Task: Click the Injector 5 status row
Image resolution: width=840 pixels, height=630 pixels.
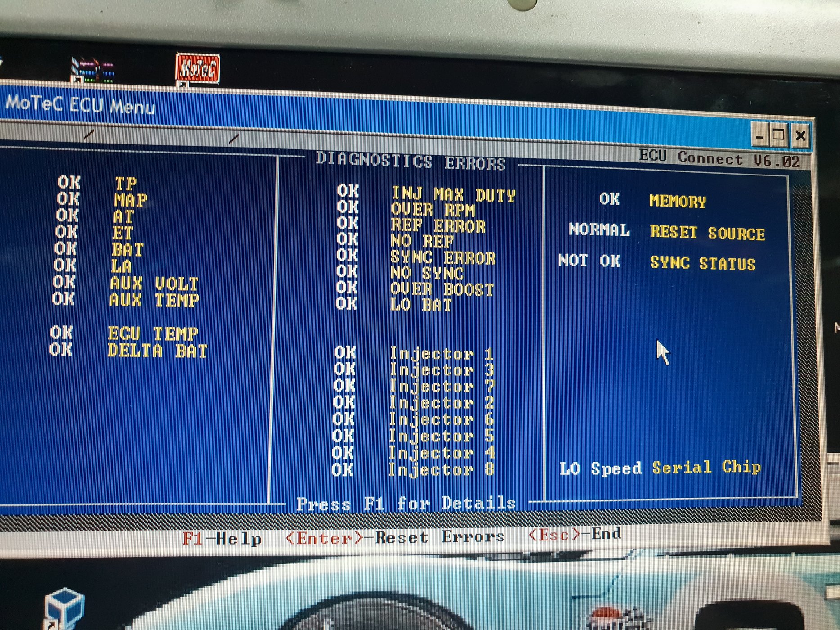Action: (413, 436)
